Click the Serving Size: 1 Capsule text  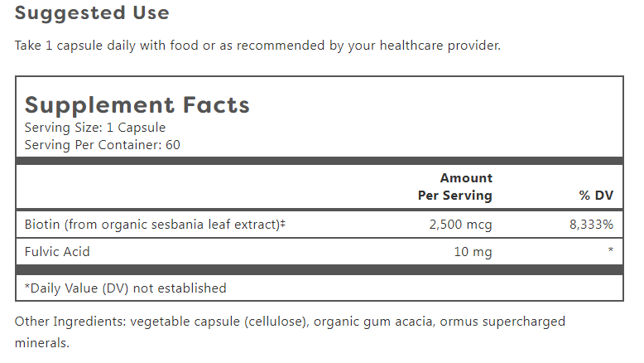click(x=95, y=128)
